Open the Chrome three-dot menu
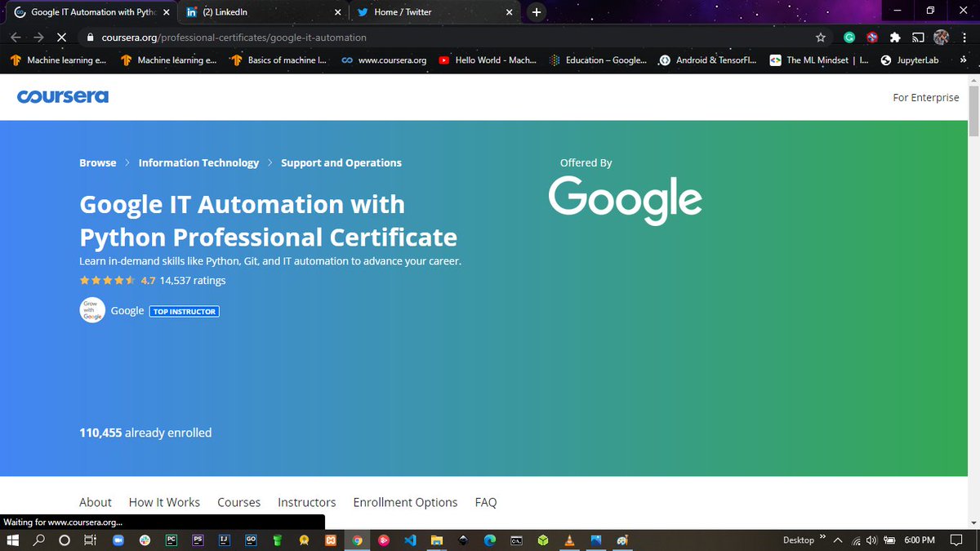Screen dimensions: 980x551 (x=964, y=37)
